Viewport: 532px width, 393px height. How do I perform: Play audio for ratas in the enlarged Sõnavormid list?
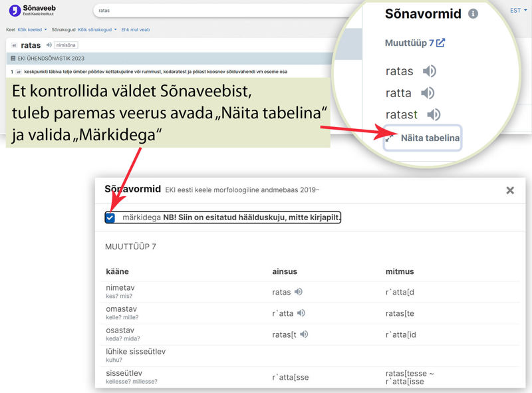(429, 71)
